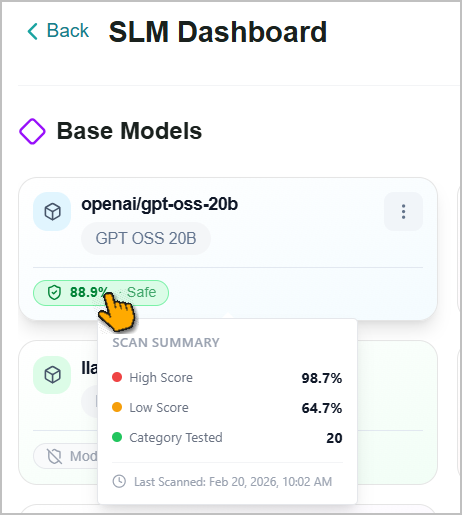
Task: Click the Back chevron arrow icon
Action: [x=32, y=31]
